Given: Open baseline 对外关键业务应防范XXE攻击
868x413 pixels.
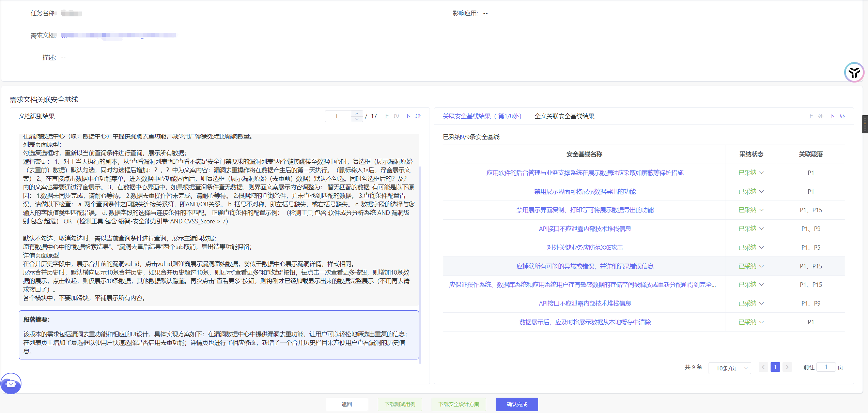Looking at the screenshot, I should point(585,248).
